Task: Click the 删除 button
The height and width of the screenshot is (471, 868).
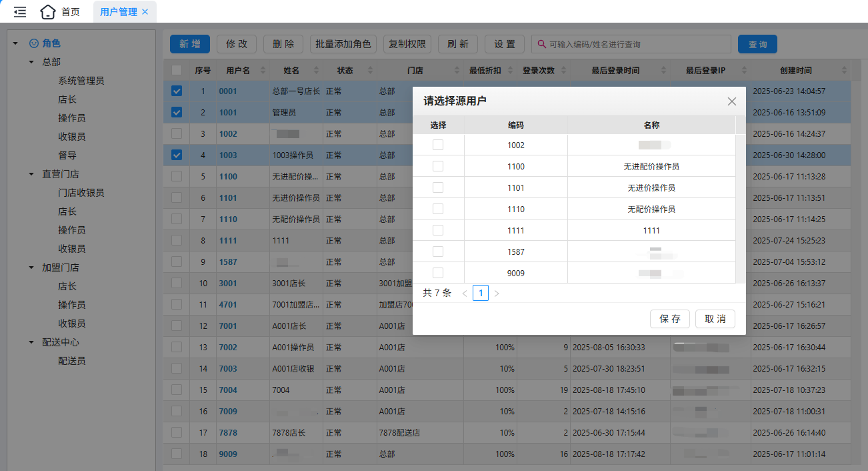Action: click(x=283, y=44)
